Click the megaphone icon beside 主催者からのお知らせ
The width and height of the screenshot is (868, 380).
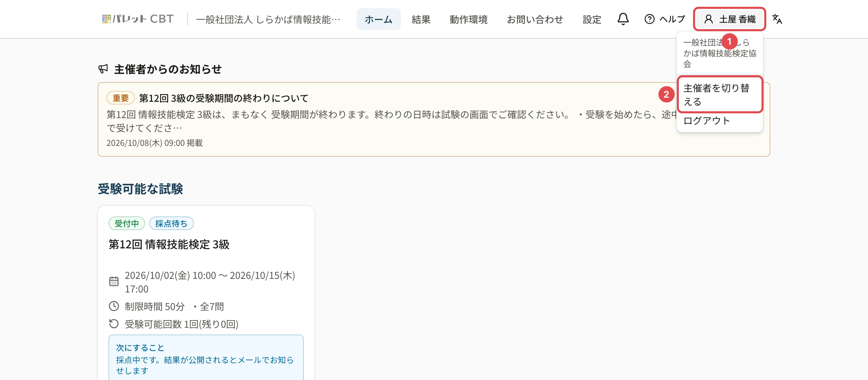(103, 69)
